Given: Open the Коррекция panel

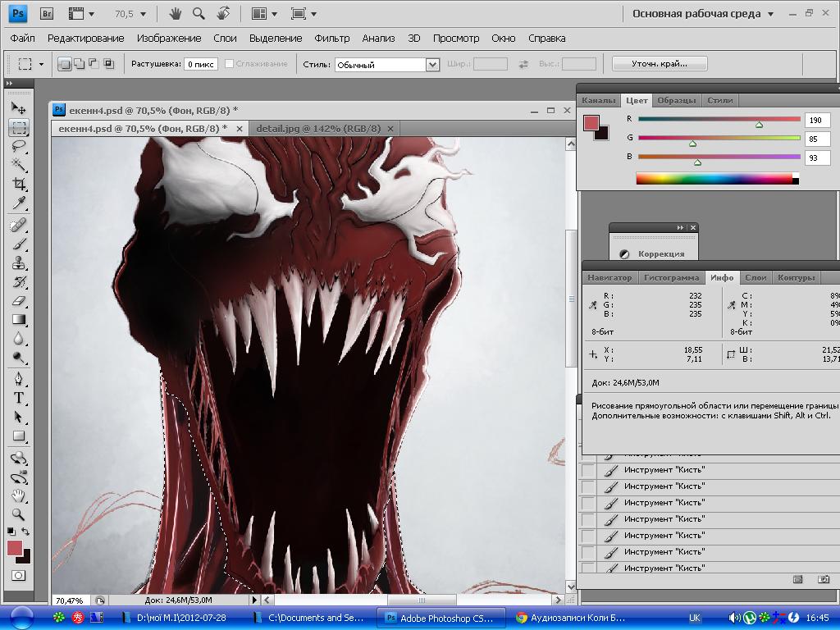Looking at the screenshot, I should click(x=654, y=254).
